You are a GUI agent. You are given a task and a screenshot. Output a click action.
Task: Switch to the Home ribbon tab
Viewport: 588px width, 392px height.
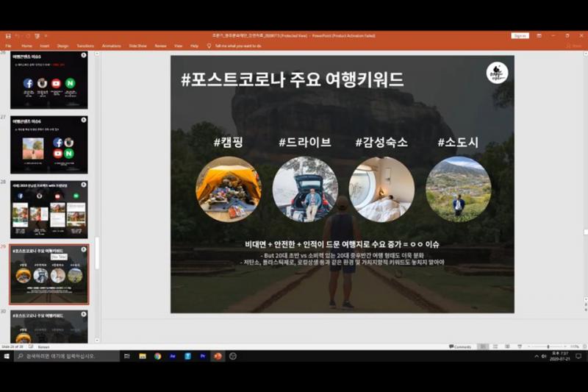(26, 46)
